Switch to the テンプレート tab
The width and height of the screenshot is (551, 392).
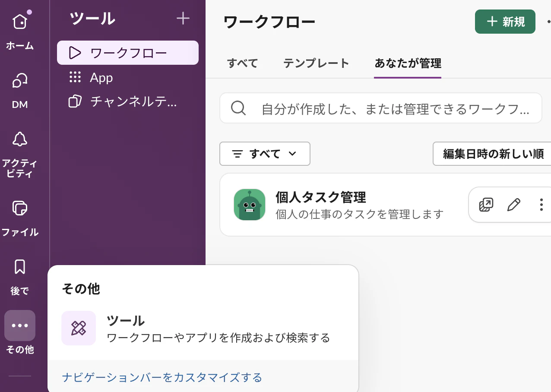tap(316, 63)
